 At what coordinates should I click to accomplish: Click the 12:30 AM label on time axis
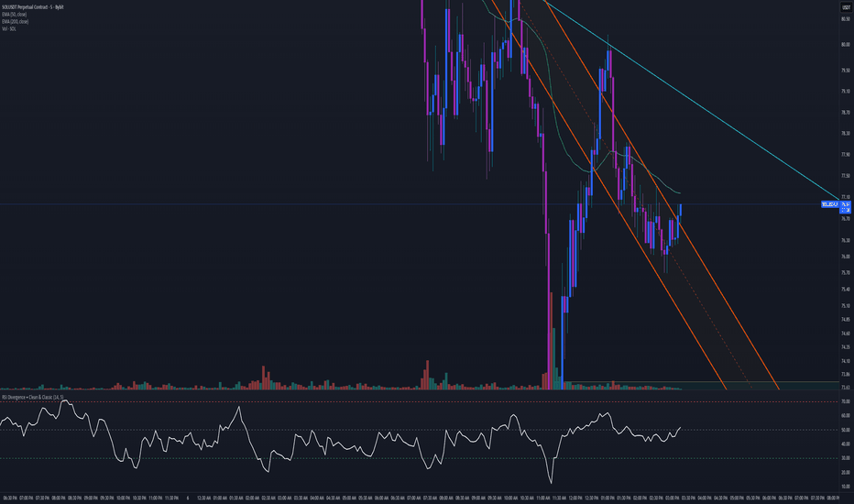204,498
